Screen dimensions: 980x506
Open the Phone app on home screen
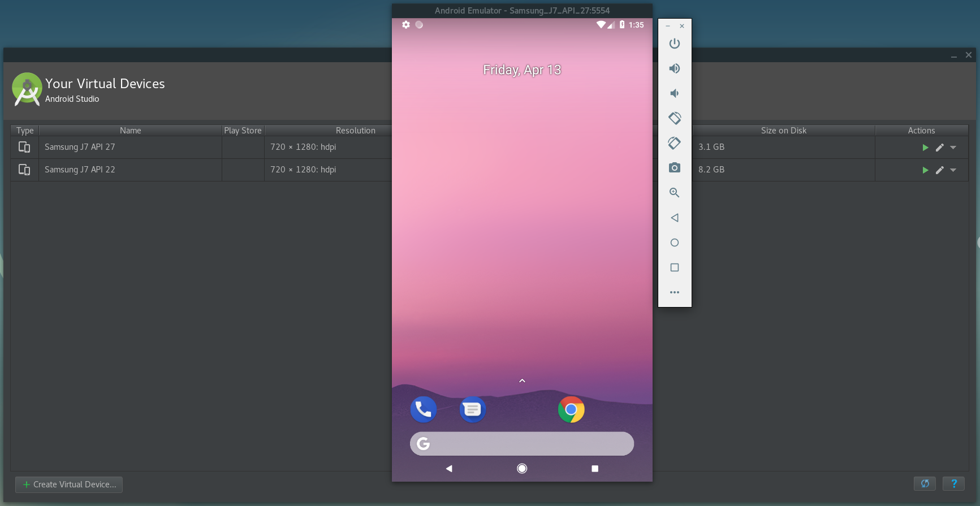423,409
